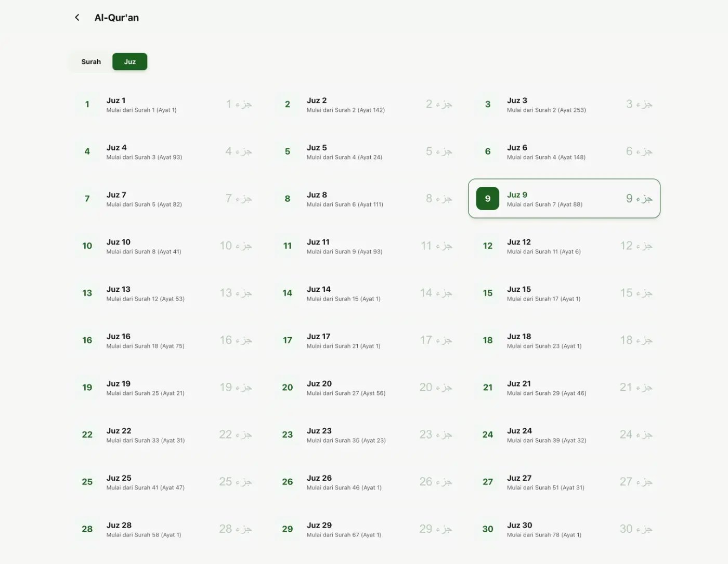
Task: Click 'Mulai dari Surah 46 (Ayat 1)'
Action: [344, 488]
